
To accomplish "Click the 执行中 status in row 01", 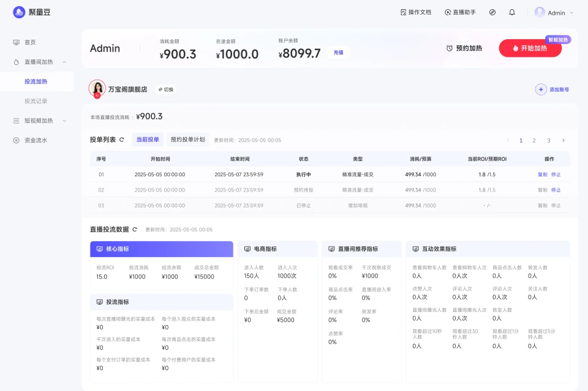I will tap(303, 174).
